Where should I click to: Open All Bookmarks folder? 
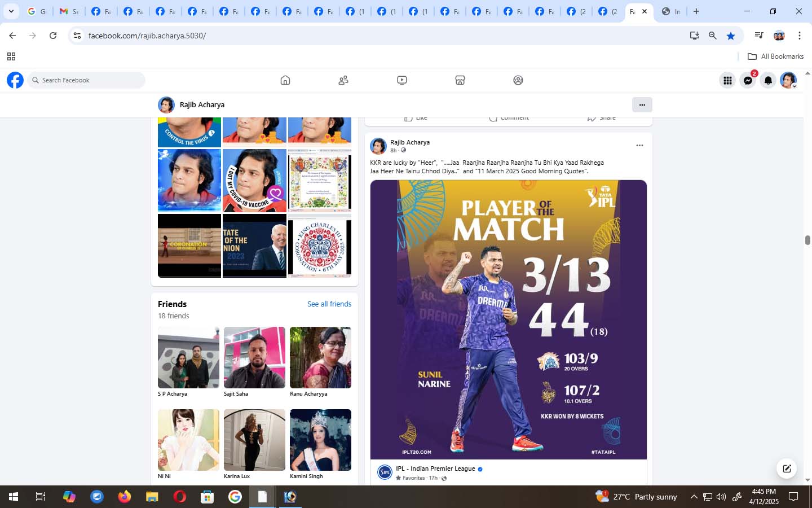(x=775, y=56)
